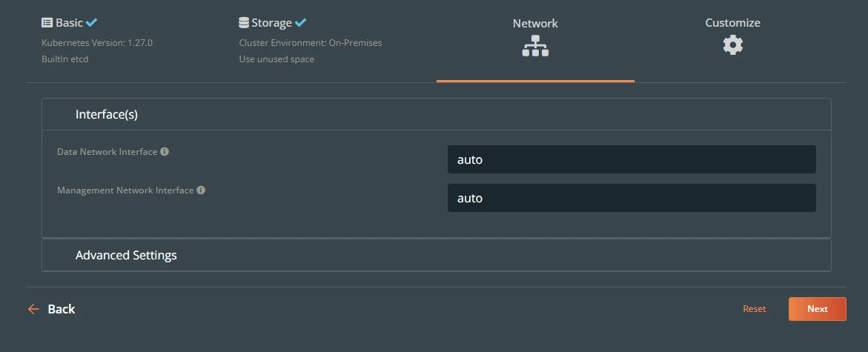Select the Network step tab label
Screen dimensions: 868x352
click(535, 23)
